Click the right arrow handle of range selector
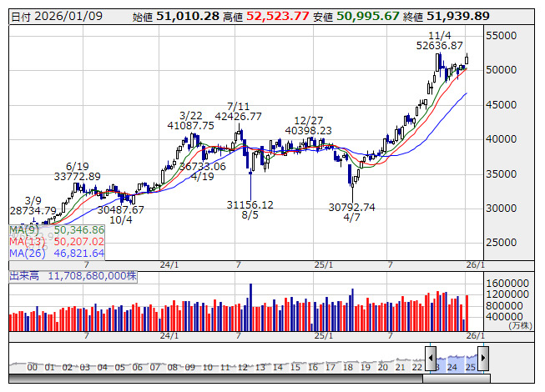545x392 pixels. pos(483,358)
